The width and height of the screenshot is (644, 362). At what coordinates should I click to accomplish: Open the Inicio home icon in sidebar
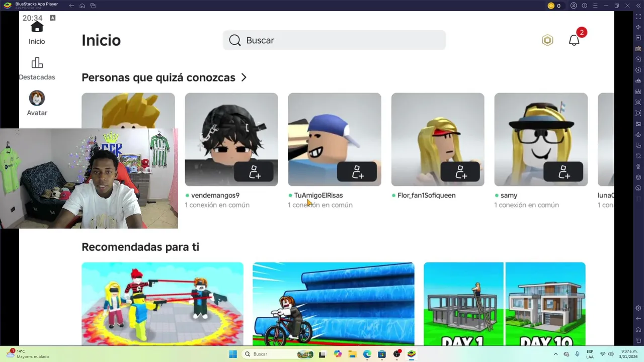coord(37,28)
